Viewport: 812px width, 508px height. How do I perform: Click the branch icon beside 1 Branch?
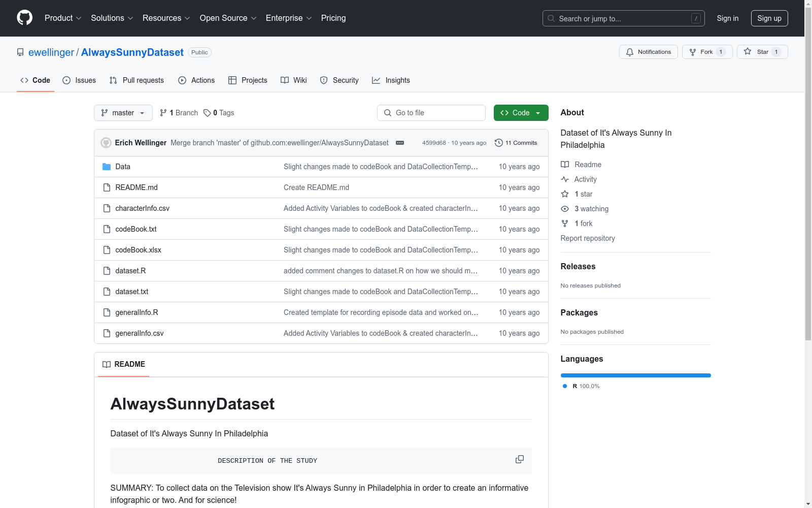tap(163, 113)
